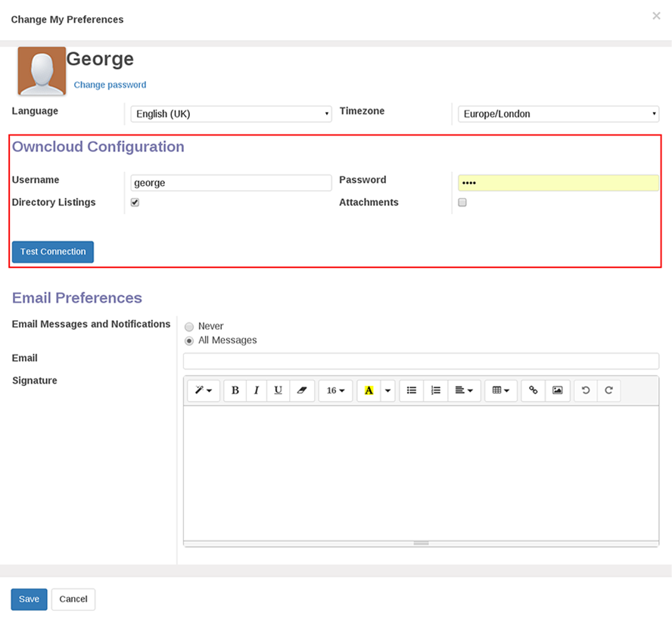Click the Timezone label
Viewport: 672px width, 619px height.
pos(362,111)
